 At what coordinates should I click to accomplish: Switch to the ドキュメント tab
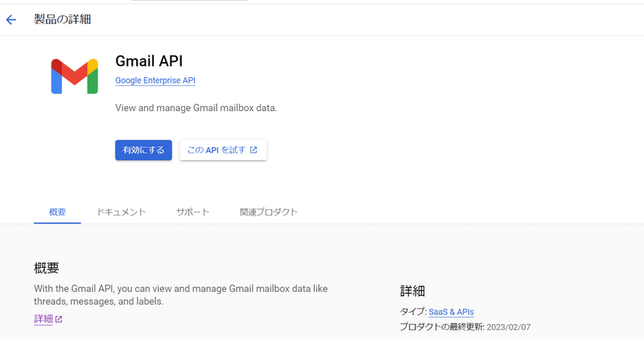122,212
